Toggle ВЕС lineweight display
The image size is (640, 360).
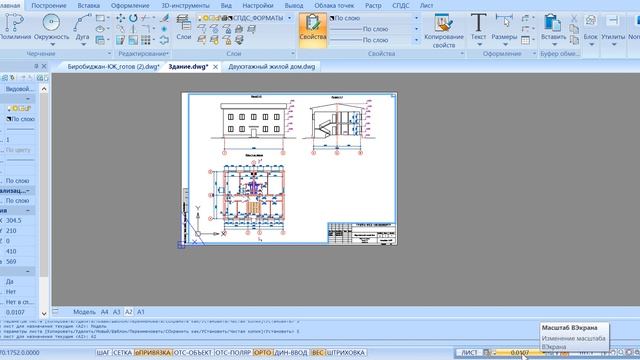click(318, 353)
